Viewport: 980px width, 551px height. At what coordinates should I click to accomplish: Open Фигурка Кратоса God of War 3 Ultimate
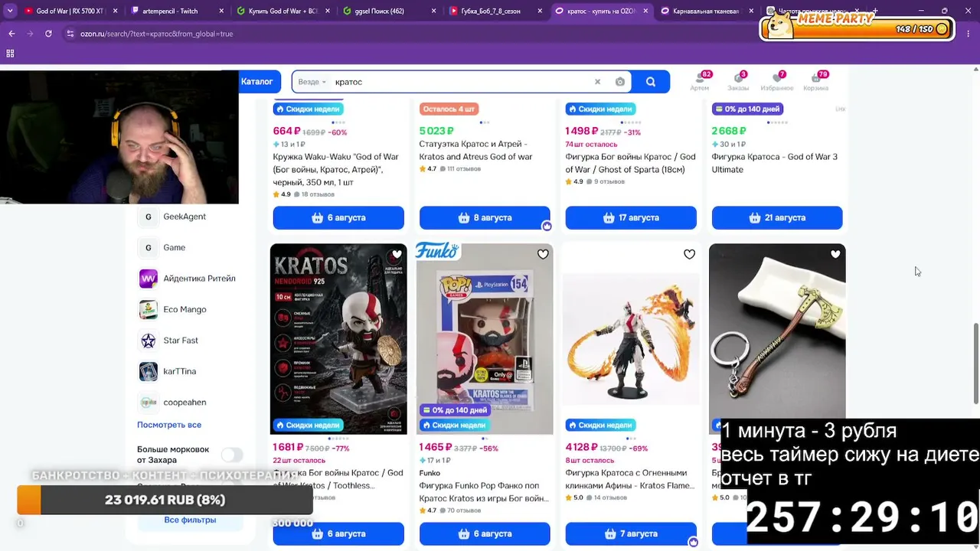775,163
